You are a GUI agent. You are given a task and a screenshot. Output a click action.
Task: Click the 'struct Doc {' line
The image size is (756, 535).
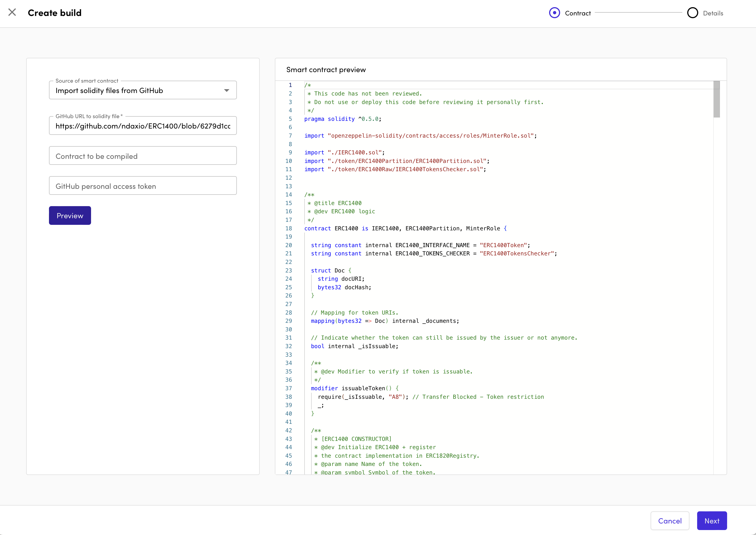pos(331,271)
